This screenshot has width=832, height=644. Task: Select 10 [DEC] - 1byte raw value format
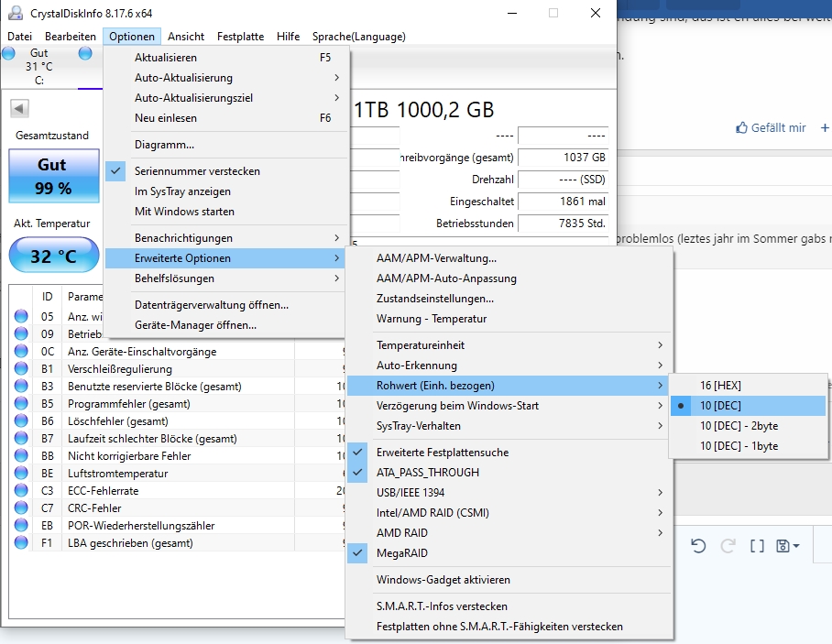[x=749, y=445]
